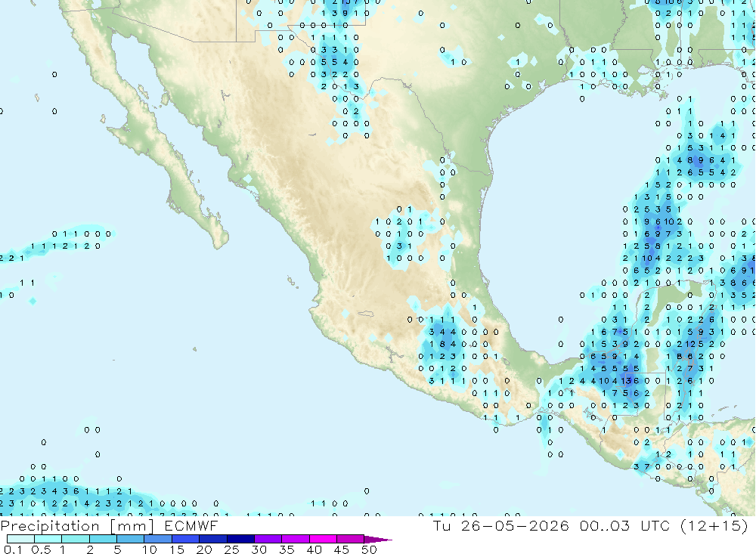Click the legend label '10'
The width and height of the screenshot is (756, 554).
click(150, 549)
